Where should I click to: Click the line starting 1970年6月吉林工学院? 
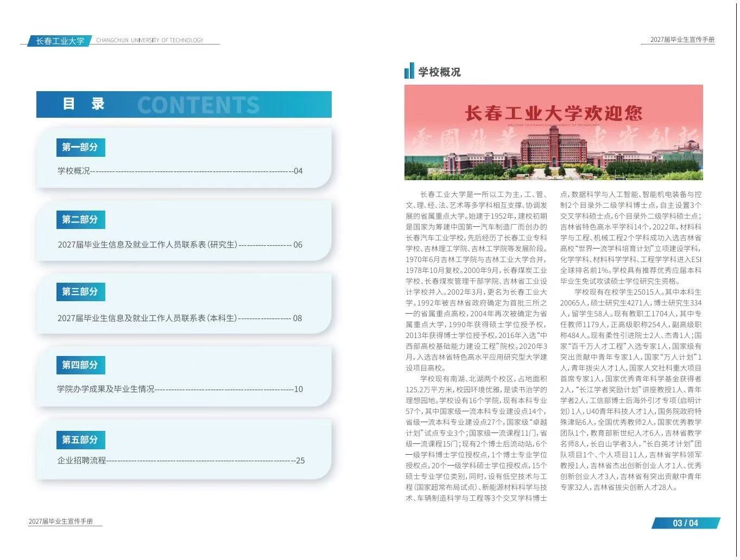pos(477,259)
